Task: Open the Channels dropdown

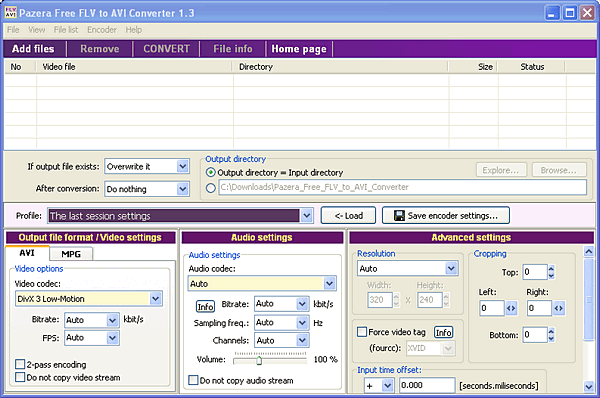Action: [302, 340]
